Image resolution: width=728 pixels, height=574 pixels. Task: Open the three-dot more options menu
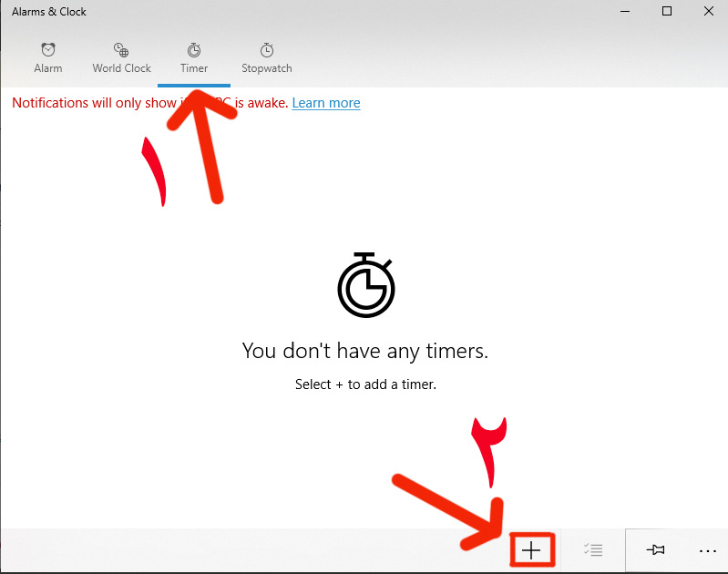click(708, 550)
